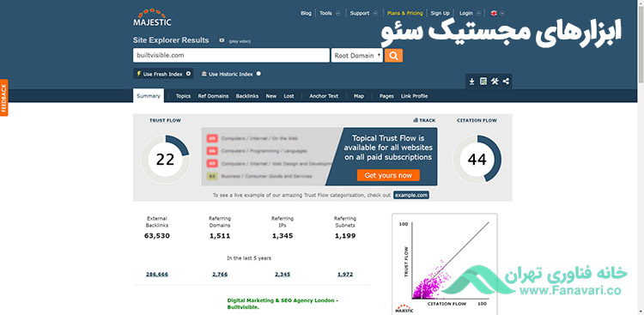Open the Pages tab
This screenshot has width=644, height=315.
click(386, 96)
